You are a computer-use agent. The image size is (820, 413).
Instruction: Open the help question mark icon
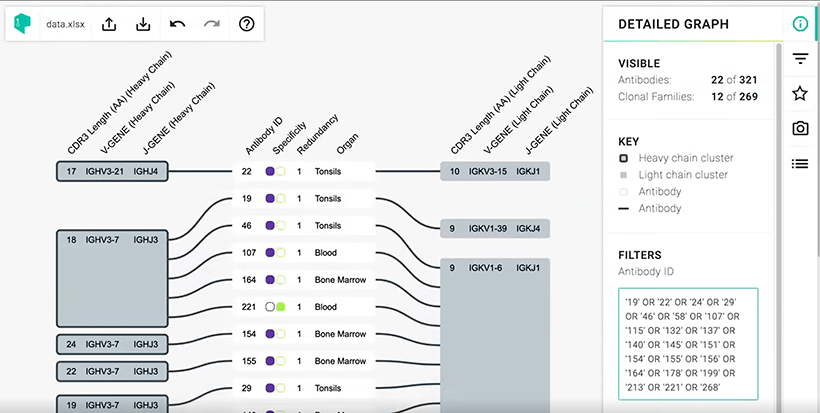click(x=247, y=24)
